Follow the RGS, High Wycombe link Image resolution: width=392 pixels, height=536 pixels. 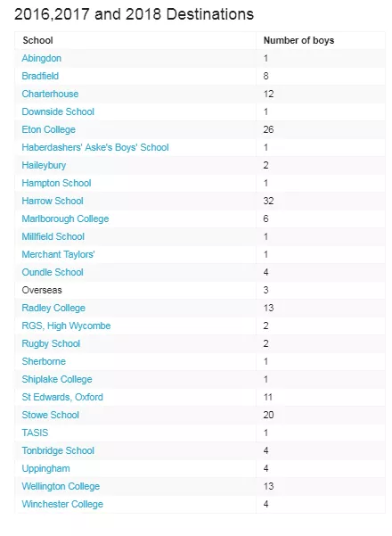tap(66, 326)
